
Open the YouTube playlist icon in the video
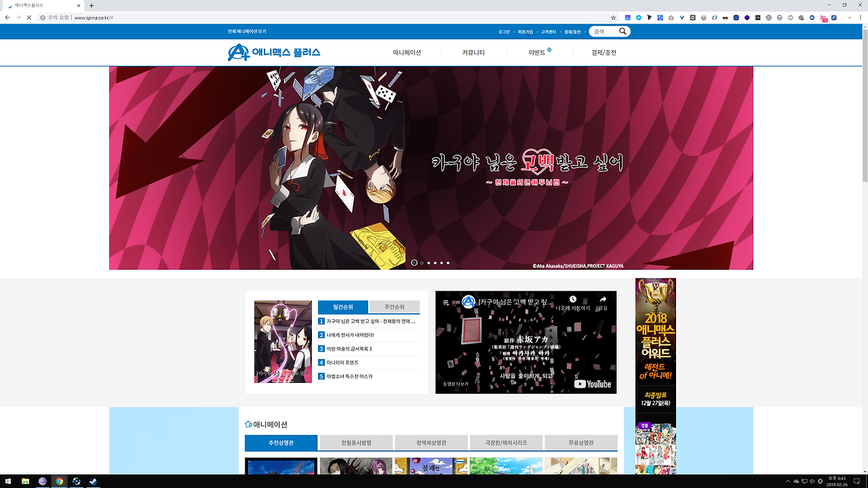pos(446,302)
